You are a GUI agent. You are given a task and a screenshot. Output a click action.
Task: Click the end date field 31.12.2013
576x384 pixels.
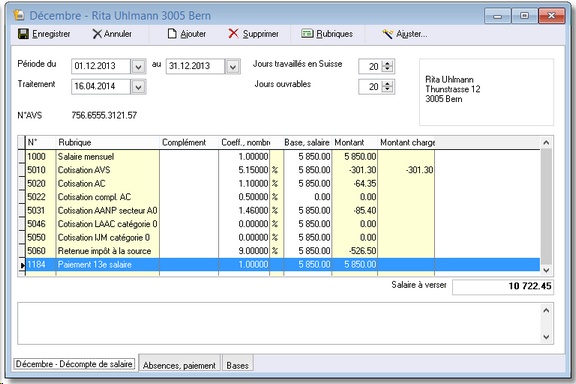click(x=195, y=66)
